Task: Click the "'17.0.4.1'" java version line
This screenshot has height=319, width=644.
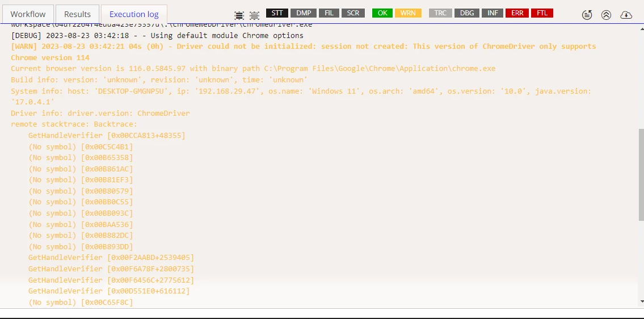Action: point(33,102)
